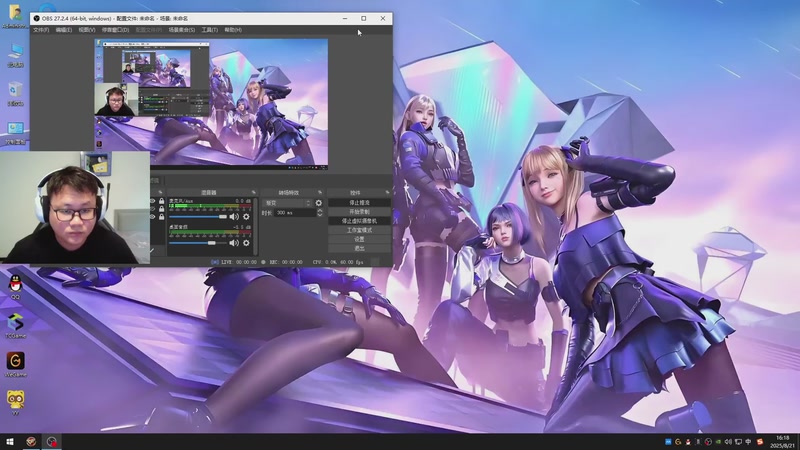
Task: Click the 开始录制 start recording button
Action: click(359, 212)
